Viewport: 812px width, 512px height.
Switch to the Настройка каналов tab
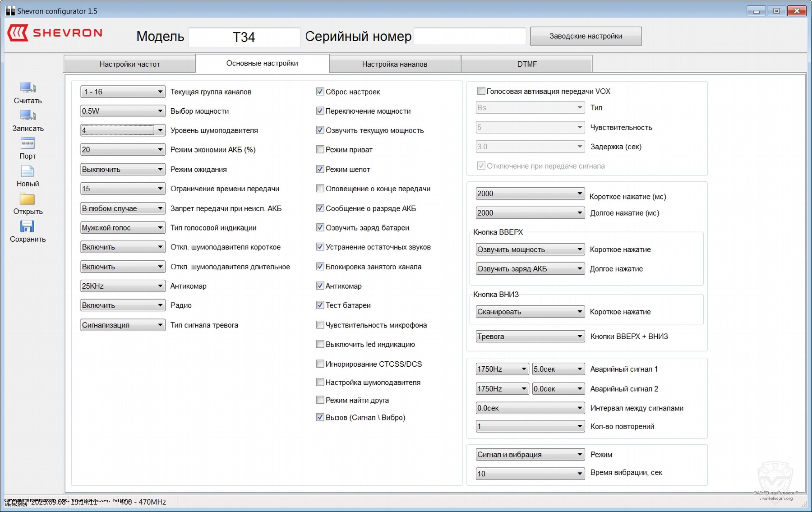[394, 64]
